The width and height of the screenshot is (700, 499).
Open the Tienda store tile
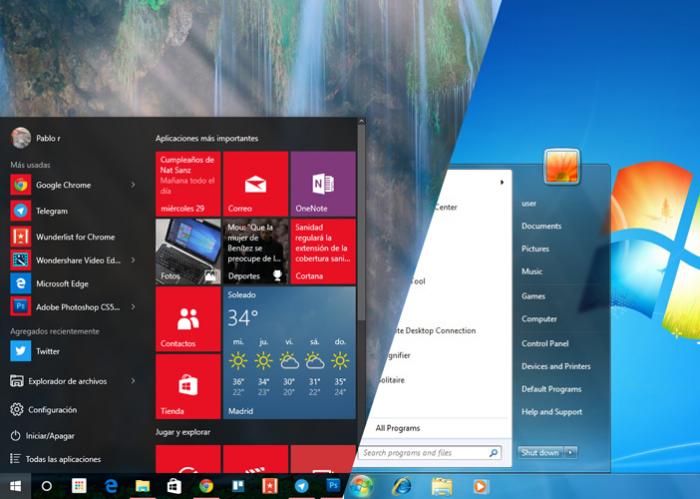tap(188, 386)
